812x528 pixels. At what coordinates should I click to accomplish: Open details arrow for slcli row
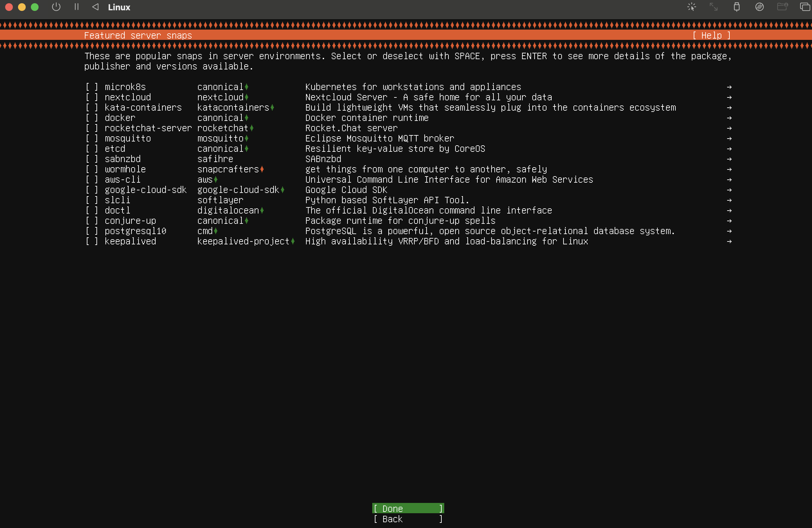[x=729, y=200]
